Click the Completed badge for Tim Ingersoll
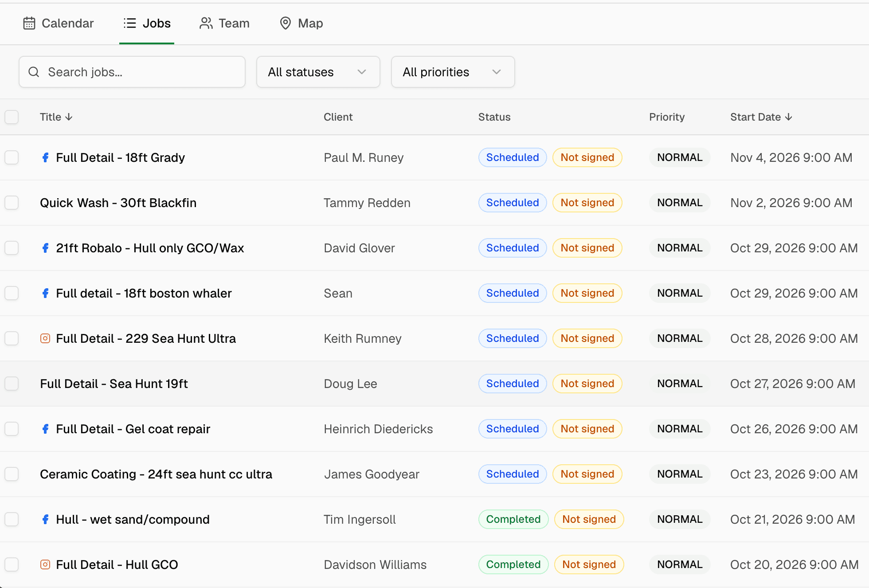The image size is (869, 588). [x=513, y=519]
